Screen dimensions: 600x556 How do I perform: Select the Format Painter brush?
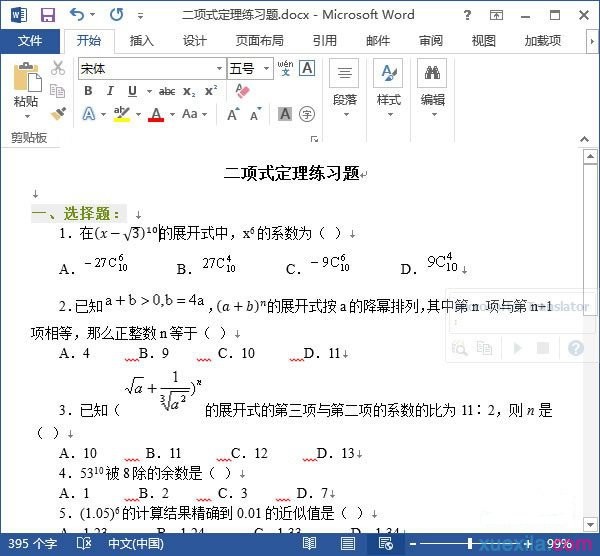pos(58,114)
